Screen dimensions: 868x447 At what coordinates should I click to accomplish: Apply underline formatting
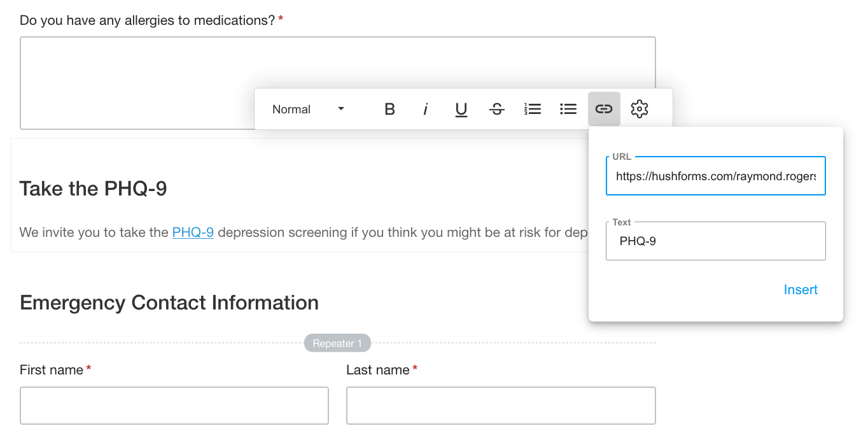[461, 109]
